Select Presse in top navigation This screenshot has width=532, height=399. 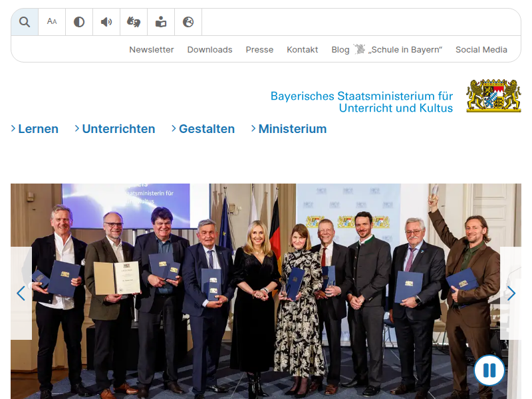click(259, 50)
